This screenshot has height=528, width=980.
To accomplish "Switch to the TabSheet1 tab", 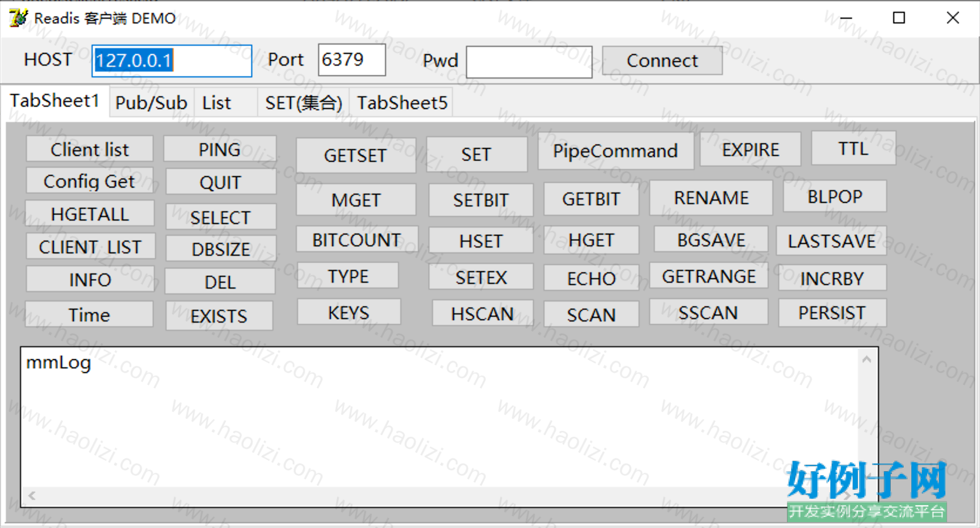I will click(55, 101).
